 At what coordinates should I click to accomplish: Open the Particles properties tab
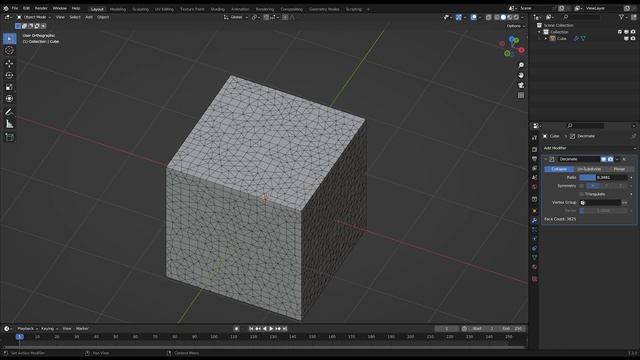point(534,230)
